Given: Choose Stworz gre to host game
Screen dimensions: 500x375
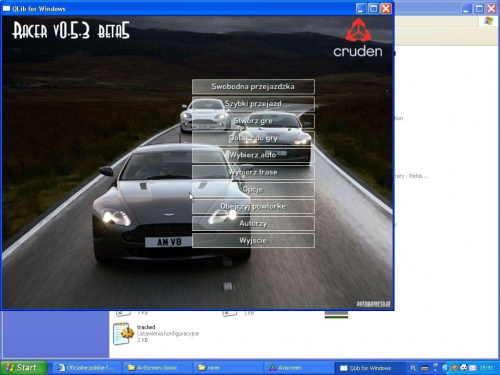Looking at the screenshot, I should coord(253,121).
